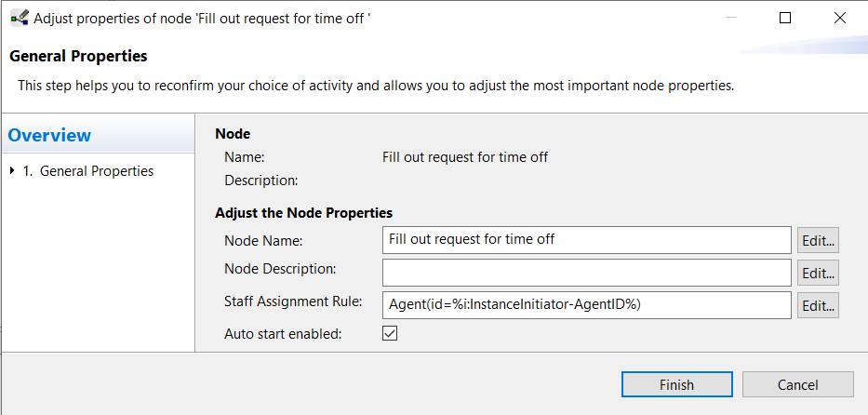Click into the Node Name text field

pyautogui.click(x=587, y=240)
